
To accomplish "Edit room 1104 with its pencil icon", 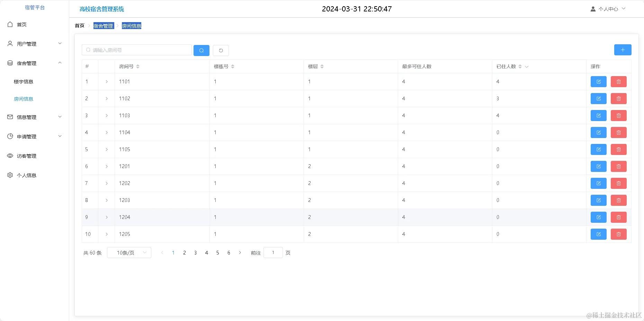I will tap(598, 132).
